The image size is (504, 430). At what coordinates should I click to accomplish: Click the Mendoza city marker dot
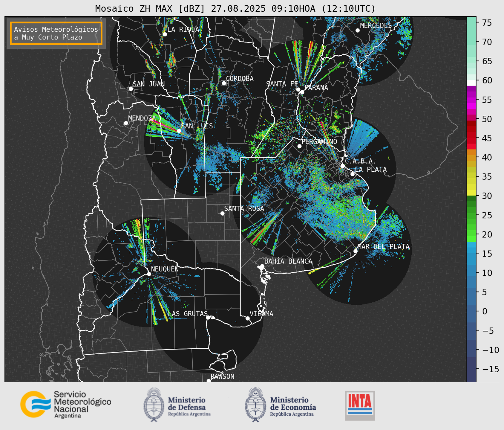click(126, 123)
